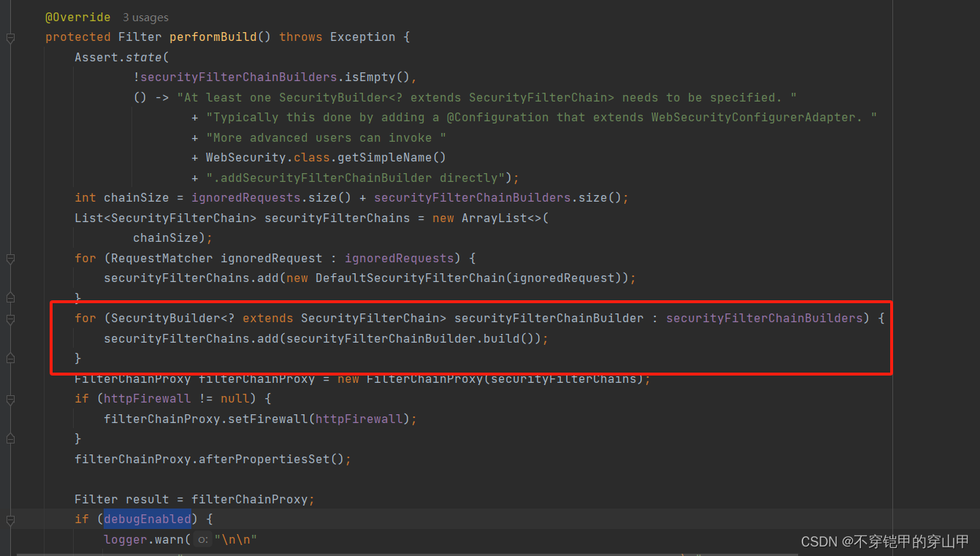This screenshot has height=556, width=980.
Task: Click filterChainProxy variable in FilterChainProxy declaration
Action: (x=257, y=378)
